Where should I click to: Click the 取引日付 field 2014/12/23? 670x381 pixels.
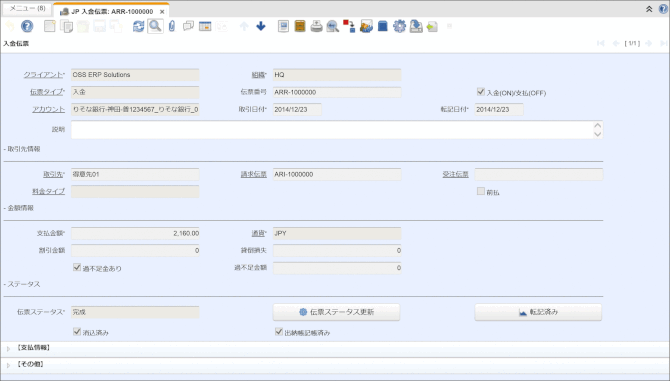297,109
